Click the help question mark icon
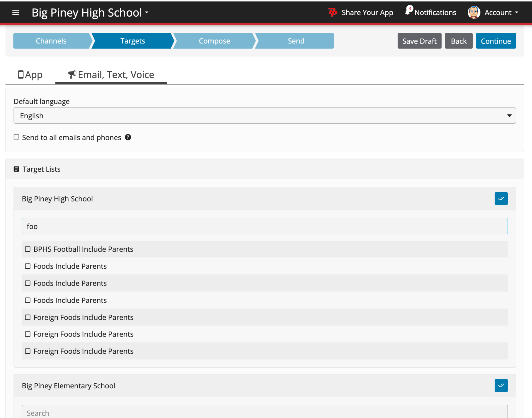The width and height of the screenshot is (532, 418). point(128,137)
